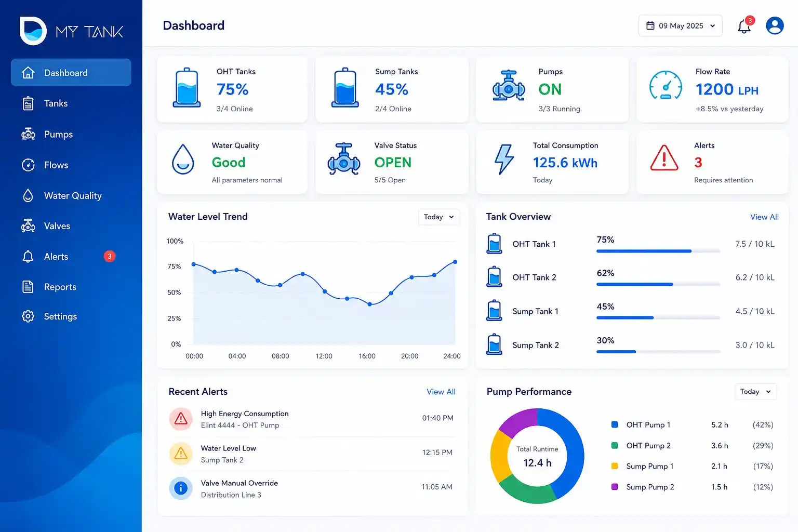Open the Settings sidebar link
The width and height of the screenshot is (798, 532).
tap(71, 316)
